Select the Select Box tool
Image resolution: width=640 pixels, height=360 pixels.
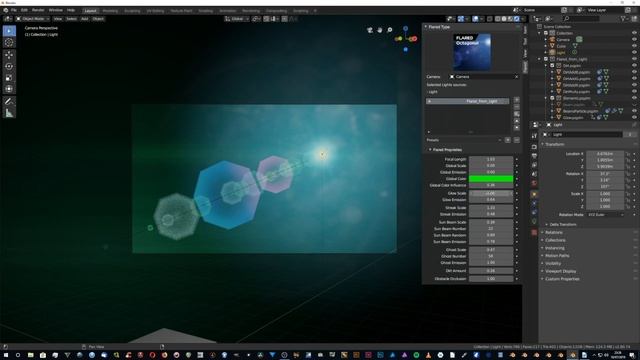(x=9, y=31)
